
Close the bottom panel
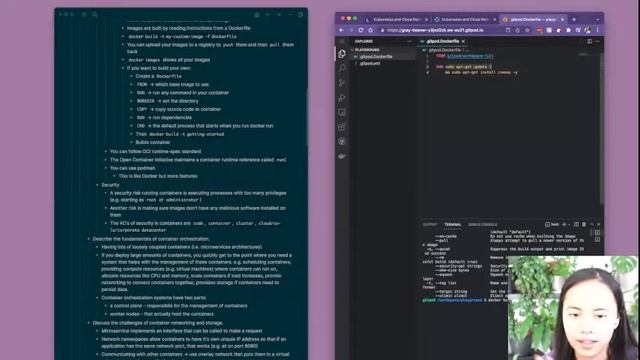pos(599,224)
